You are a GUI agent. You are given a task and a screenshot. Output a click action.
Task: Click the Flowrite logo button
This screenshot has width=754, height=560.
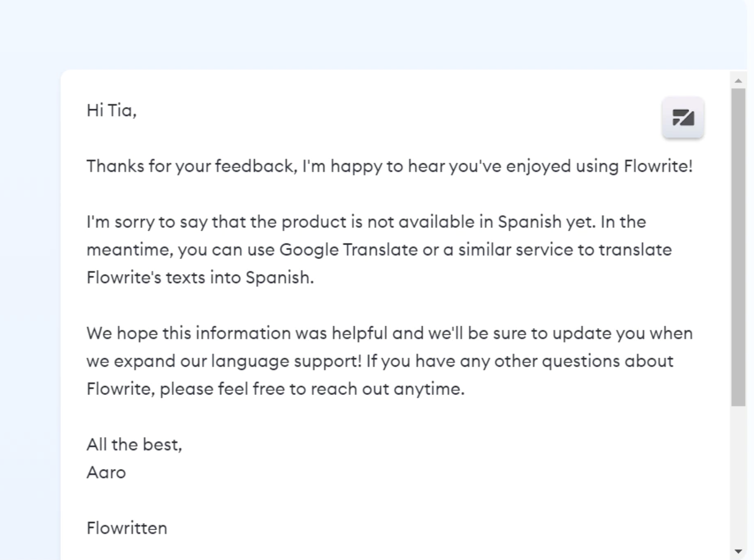pyautogui.click(x=683, y=117)
